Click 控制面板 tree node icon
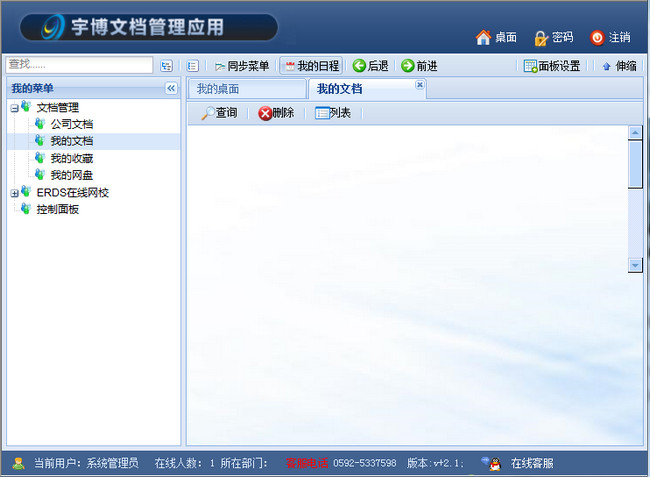Viewport: 650px width, 477px height. [x=26, y=208]
